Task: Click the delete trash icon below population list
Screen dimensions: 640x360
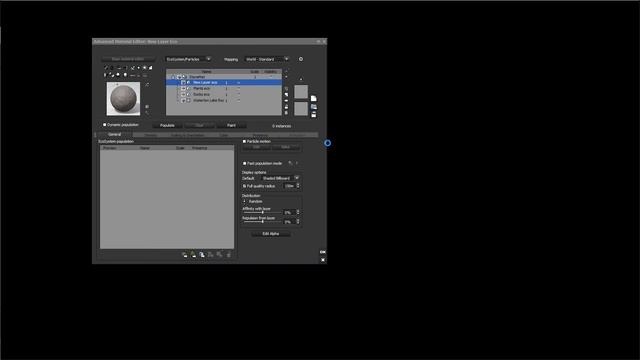Action: 229,255
